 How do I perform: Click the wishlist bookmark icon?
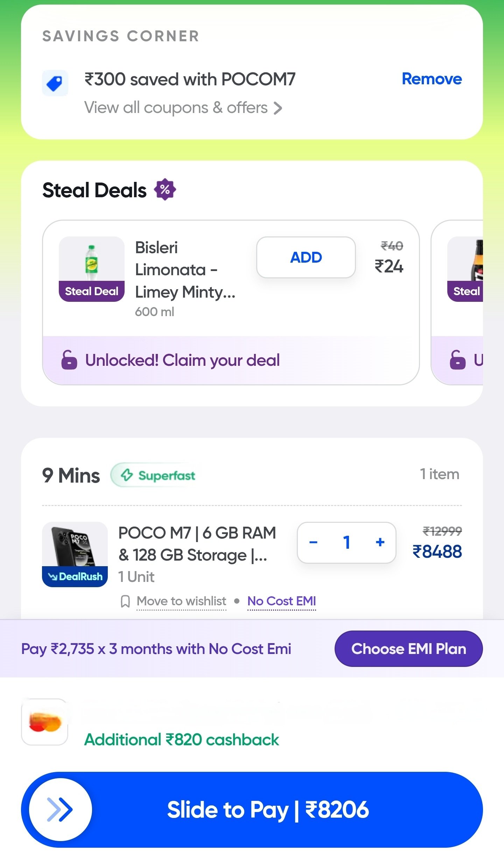click(x=125, y=602)
